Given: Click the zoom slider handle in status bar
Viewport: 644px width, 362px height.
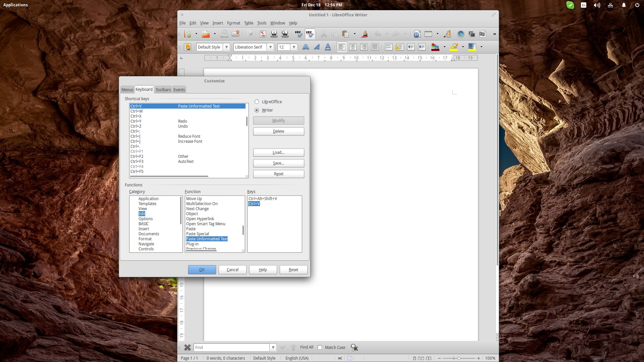Looking at the screenshot, I should pos(459,358).
